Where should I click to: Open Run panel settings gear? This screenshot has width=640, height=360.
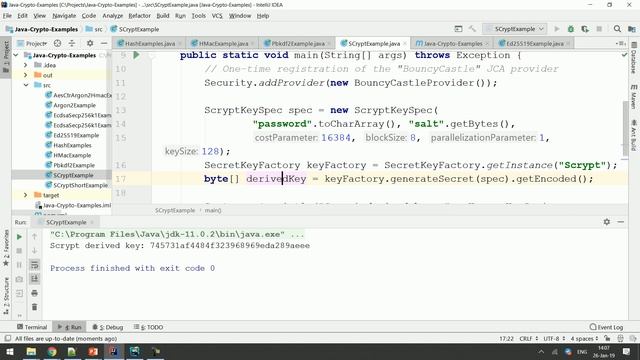[x=607, y=222]
